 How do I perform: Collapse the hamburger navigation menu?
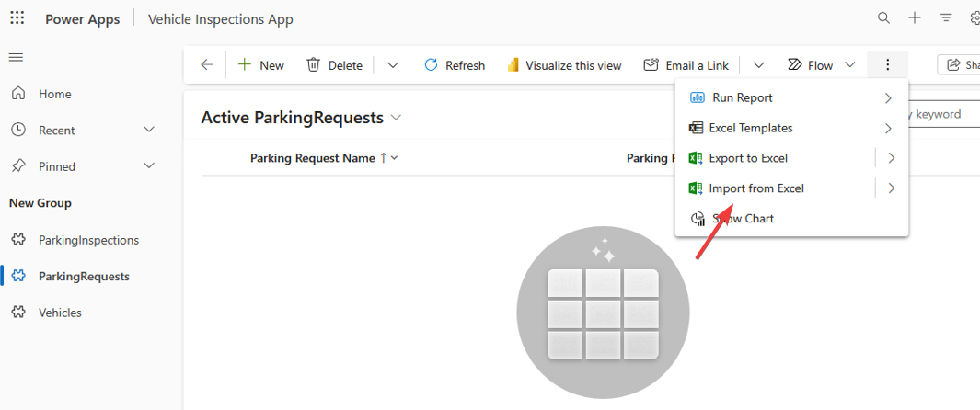click(16, 58)
